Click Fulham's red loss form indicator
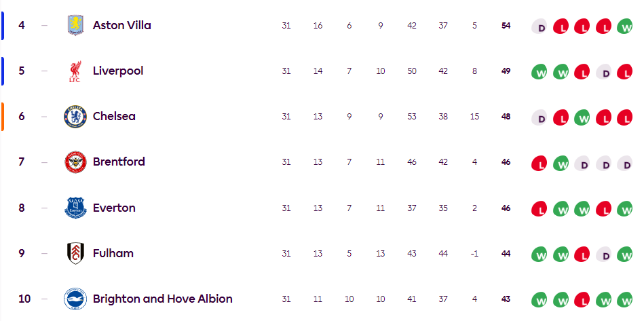The height and width of the screenshot is (321, 644). pyautogui.click(x=582, y=255)
